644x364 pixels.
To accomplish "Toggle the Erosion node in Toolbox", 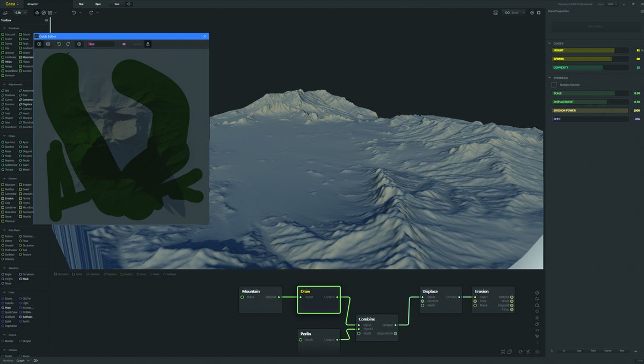I will tap(9, 198).
